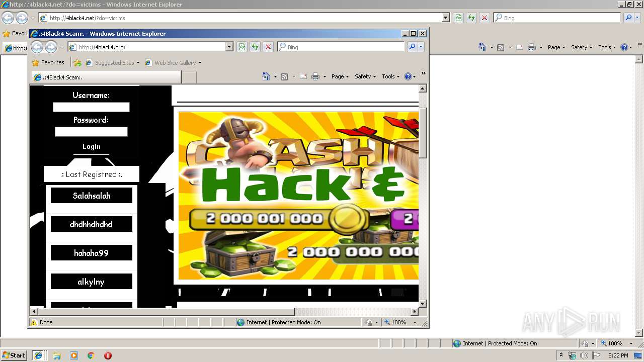Click Feeds icon in background window
Screen dimensions: 644x362
501,47
